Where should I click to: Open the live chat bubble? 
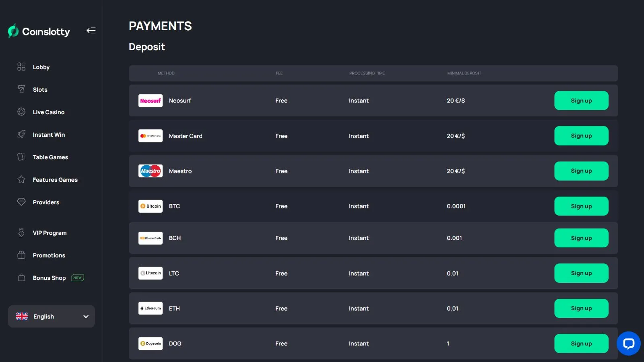pyautogui.click(x=628, y=343)
